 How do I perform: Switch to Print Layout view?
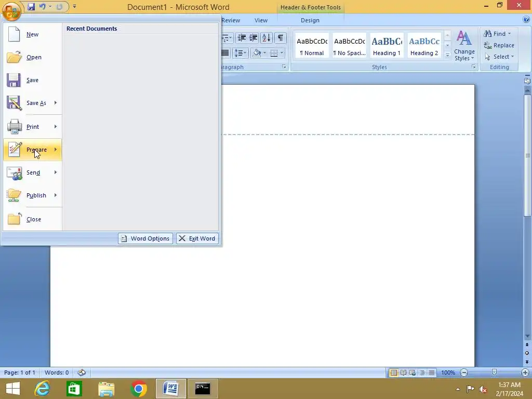(x=394, y=373)
